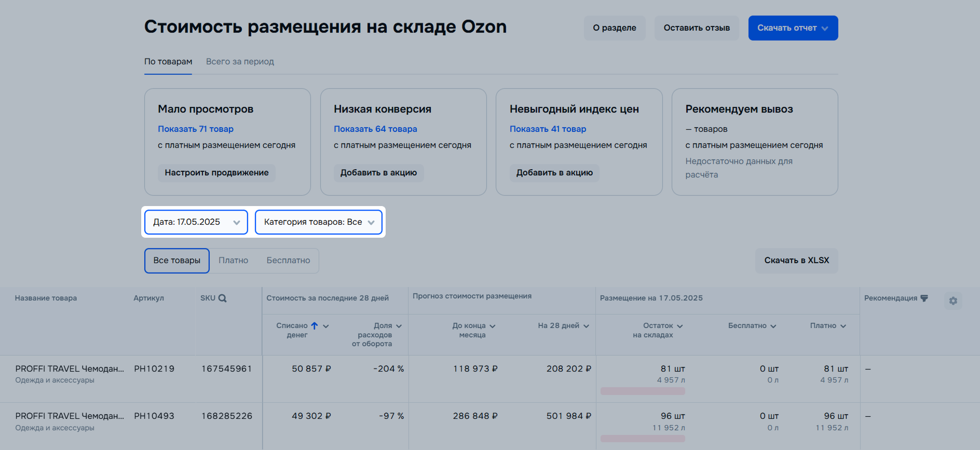Click the Оставить отзыв button

[697, 28]
